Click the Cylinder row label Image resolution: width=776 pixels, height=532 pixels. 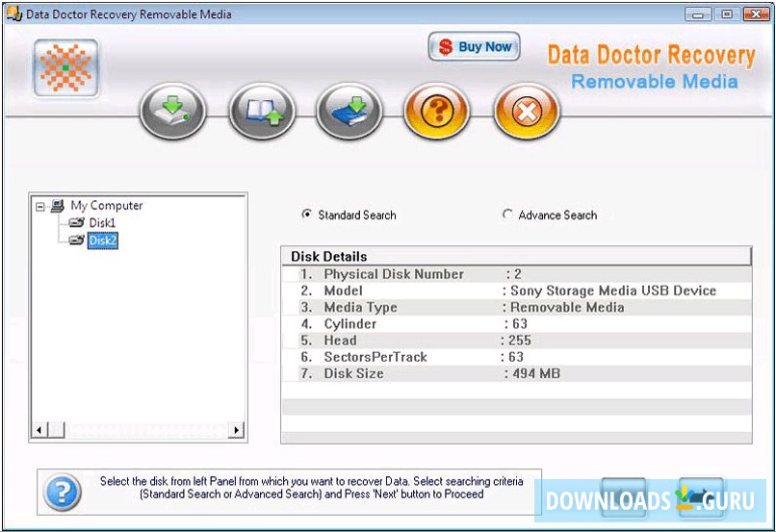point(349,324)
